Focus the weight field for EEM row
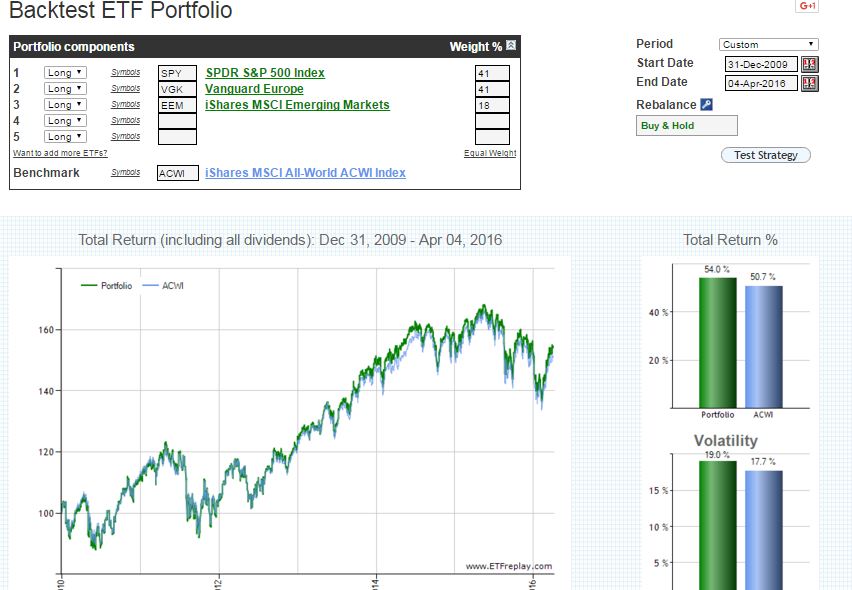 (492, 105)
